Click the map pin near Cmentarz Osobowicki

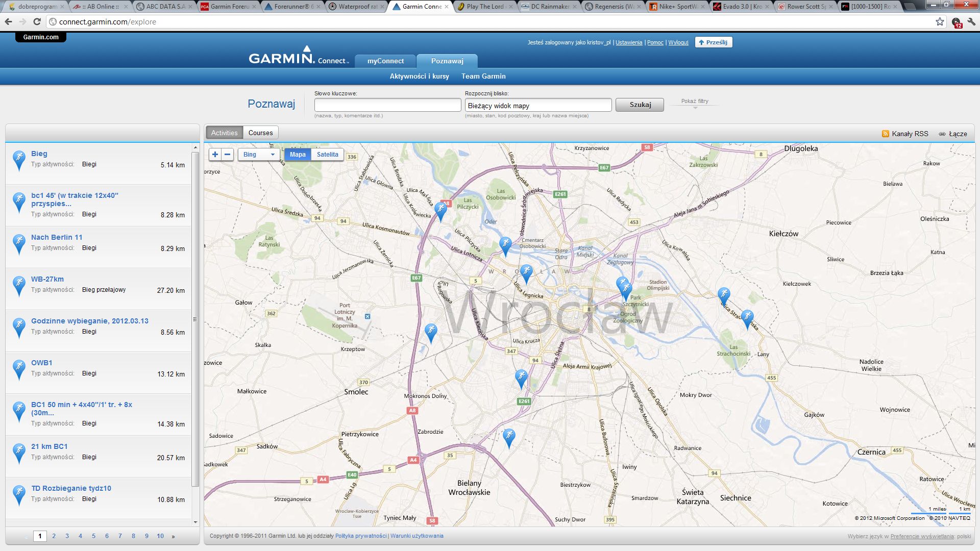click(x=505, y=246)
